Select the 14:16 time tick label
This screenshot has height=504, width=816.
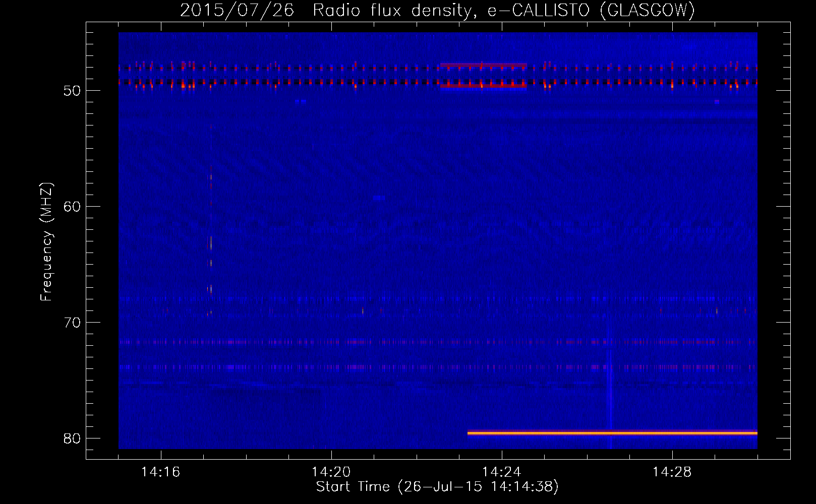(x=160, y=472)
